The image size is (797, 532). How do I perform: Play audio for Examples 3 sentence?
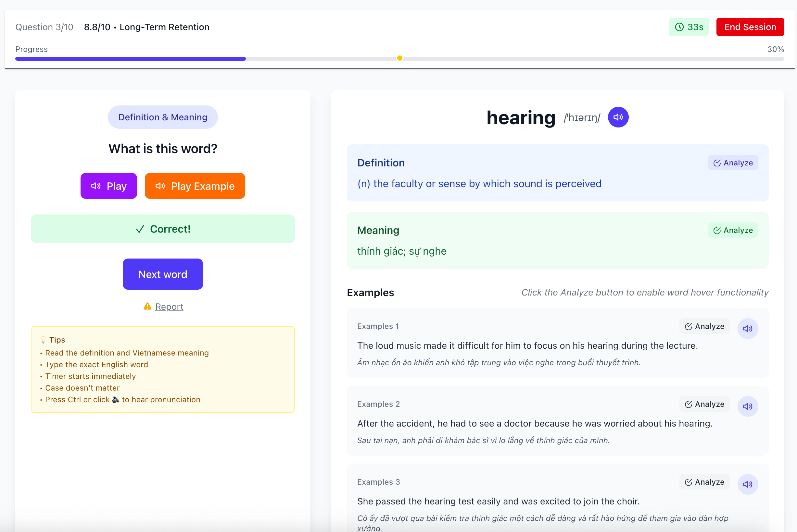(747, 484)
